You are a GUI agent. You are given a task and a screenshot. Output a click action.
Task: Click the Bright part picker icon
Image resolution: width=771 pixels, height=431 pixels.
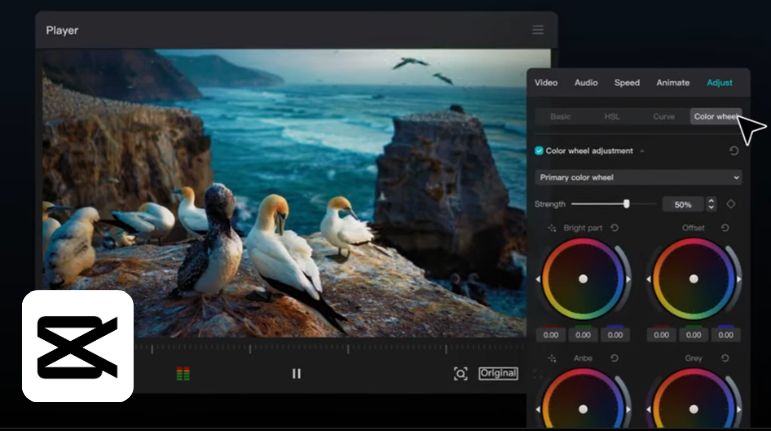(552, 228)
